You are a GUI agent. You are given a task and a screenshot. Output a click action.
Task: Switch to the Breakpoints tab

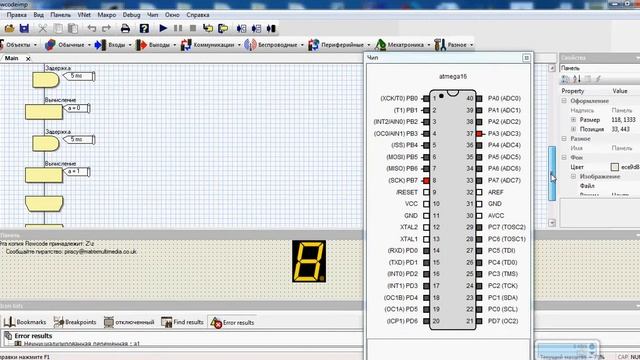tap(75, 322)
